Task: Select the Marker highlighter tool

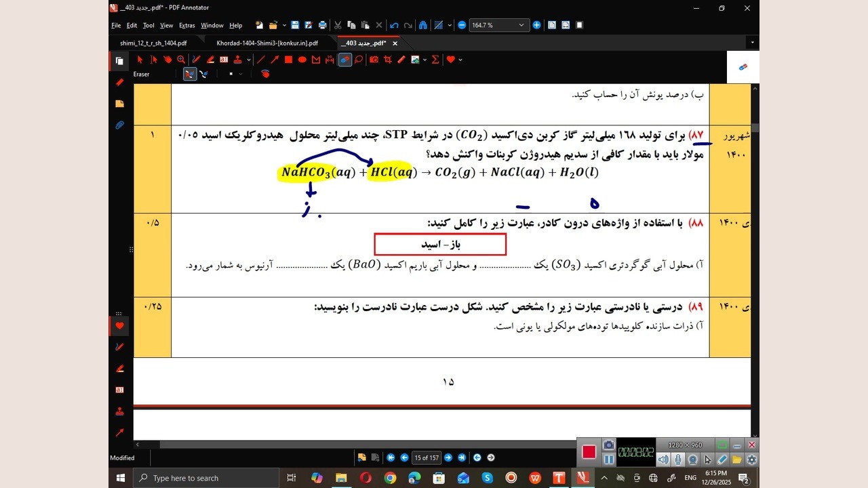Action: (210, 60)
